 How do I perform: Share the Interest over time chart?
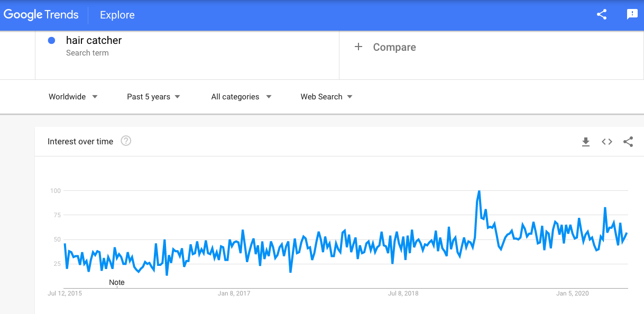pyautogui.click(x=628, y=142)
